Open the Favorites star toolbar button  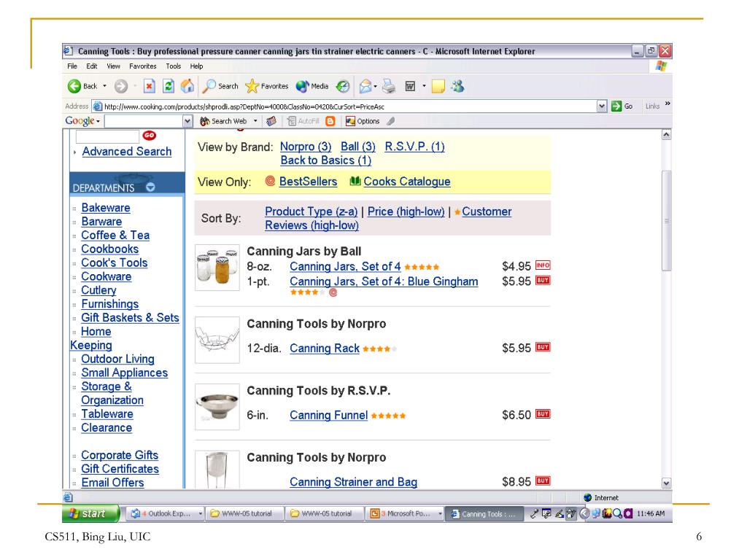click(x=267, y=86)
